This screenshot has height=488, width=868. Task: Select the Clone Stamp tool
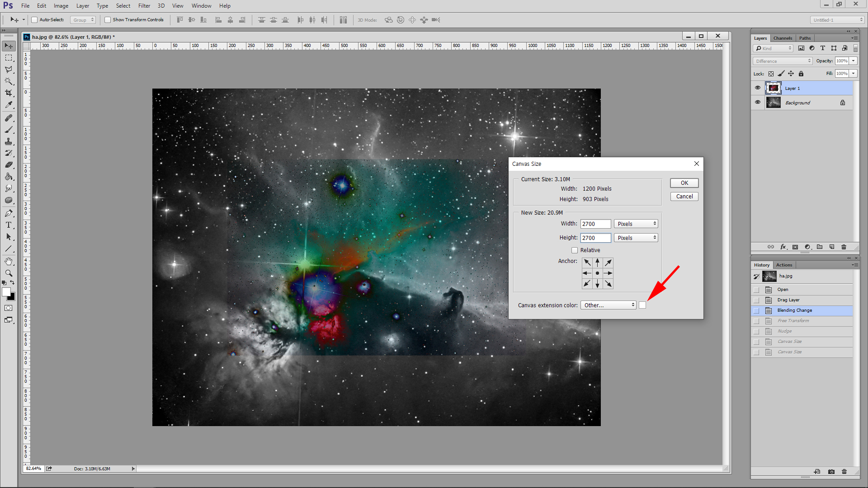click(9, 141)
